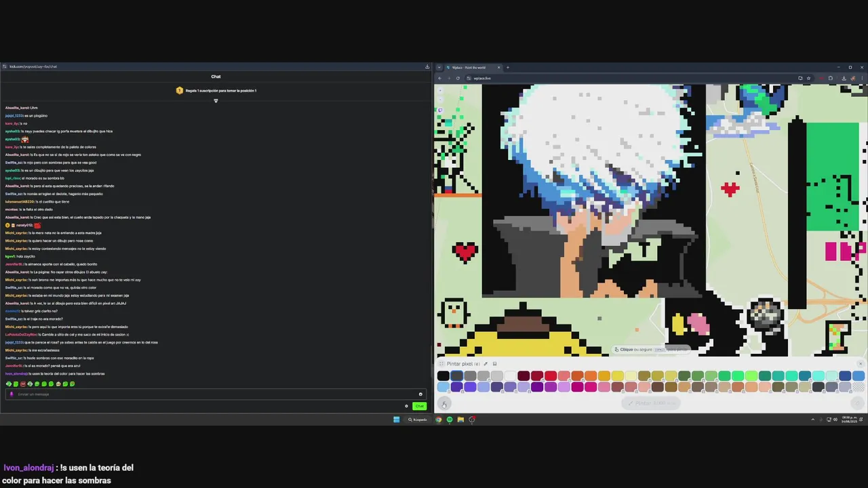Viewport: 868px width, 488px height.
Task: Close the Wplace browser tab
Action: click(x=498, y=67)
